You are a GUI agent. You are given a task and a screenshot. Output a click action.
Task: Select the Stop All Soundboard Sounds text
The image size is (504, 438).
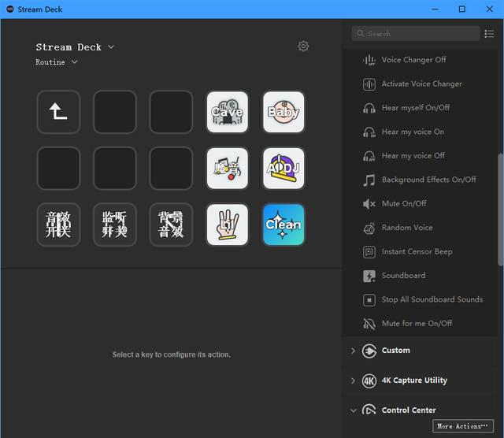coord(432,299)
